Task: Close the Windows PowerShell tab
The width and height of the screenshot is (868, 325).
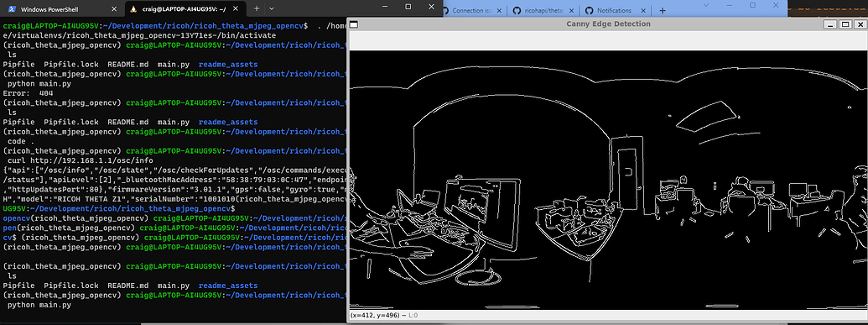Action: coord(113,9)
